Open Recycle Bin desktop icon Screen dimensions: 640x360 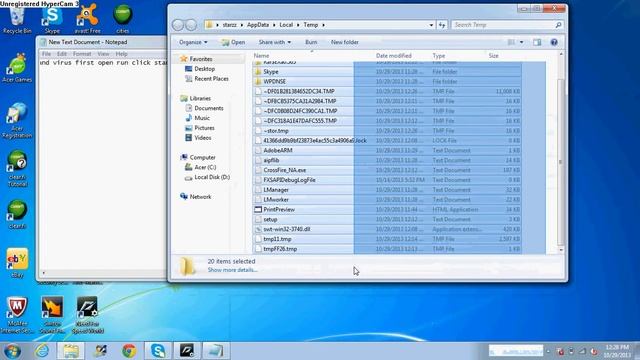click(17, 20)
